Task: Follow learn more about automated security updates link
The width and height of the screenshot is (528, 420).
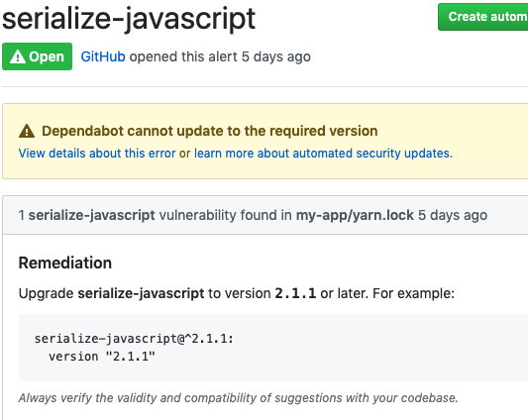Action: tap(322, 154)
